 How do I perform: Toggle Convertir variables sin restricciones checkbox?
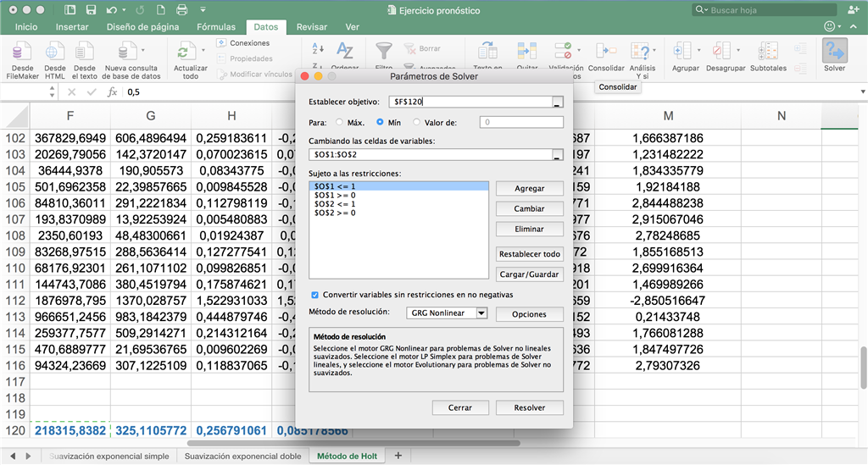[315, 295]
